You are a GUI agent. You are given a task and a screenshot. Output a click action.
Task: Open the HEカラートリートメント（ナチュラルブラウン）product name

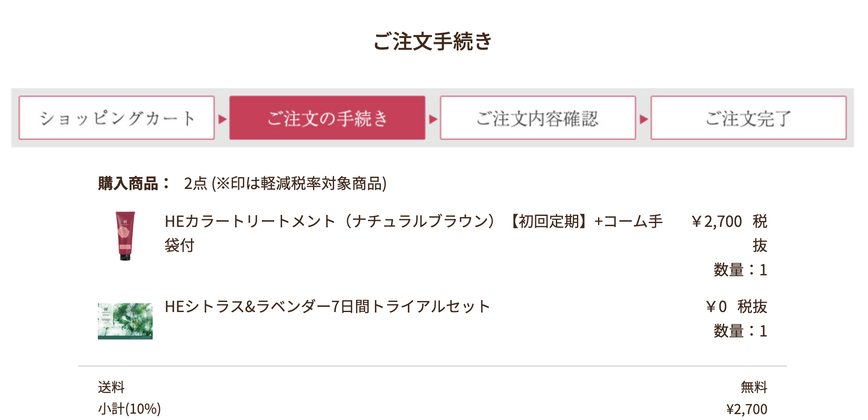pyautogui.click(x=380, y=222)
